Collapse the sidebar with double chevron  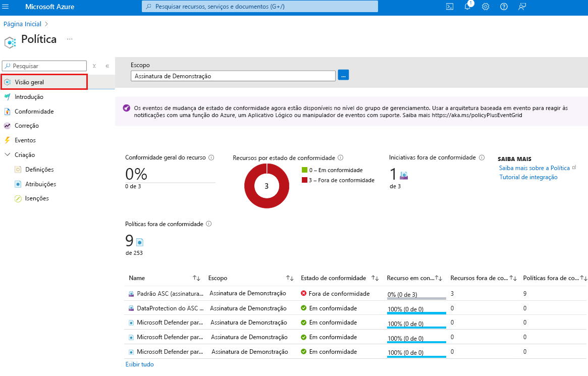(107, 66)
